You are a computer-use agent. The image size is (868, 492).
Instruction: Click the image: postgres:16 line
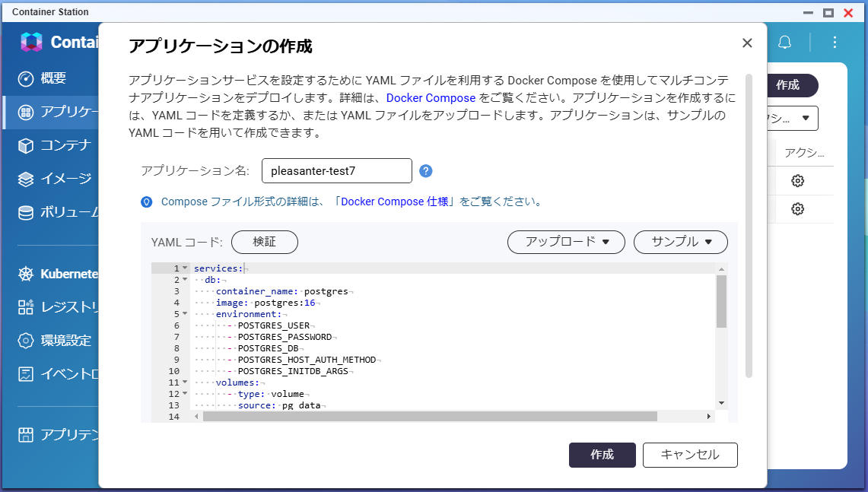tap(265, 303)
